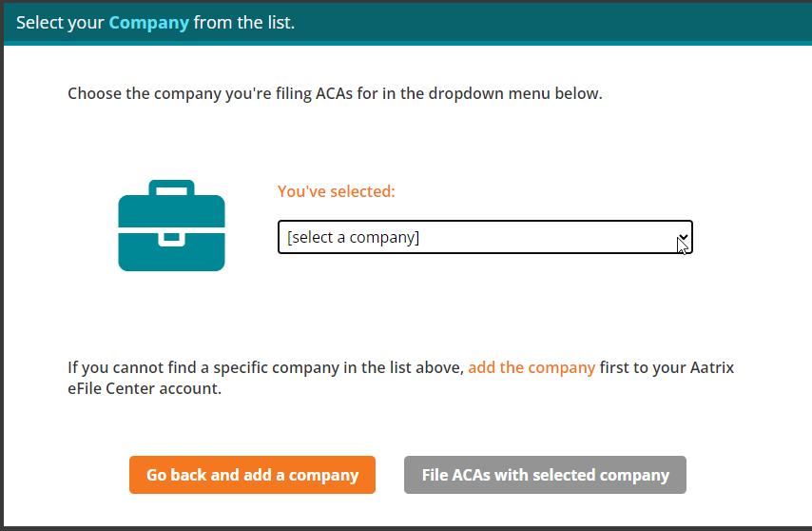
Task: Click the "Select your Company from the list" header
Action: pyautogui.click(x=155, y=22)
